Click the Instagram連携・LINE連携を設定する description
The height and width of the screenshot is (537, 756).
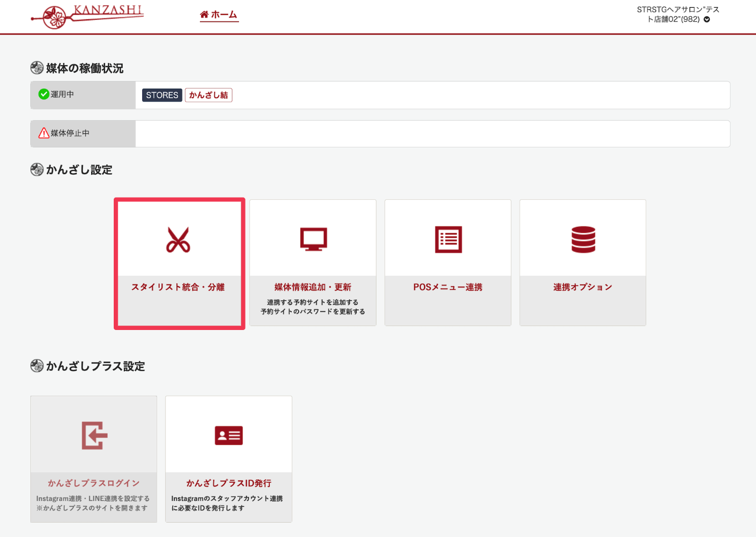point(93,499)
